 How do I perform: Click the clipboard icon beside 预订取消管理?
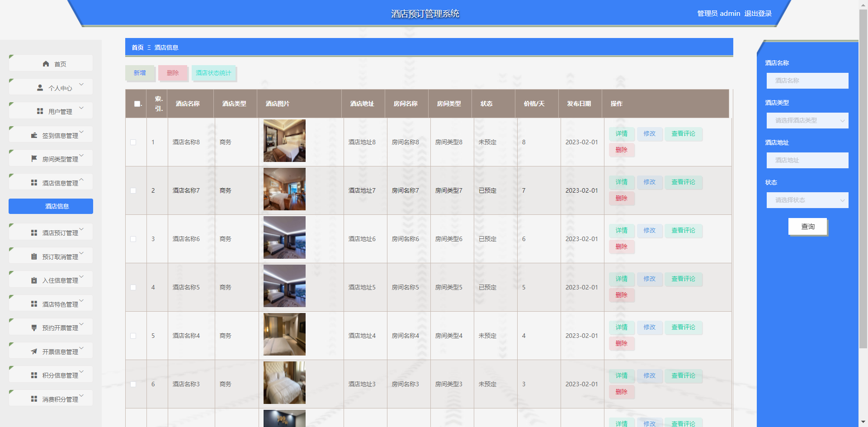click(x=34, y=256)
